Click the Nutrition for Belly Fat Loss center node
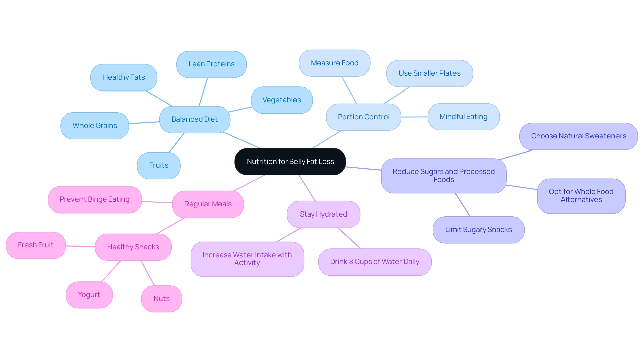The height and width of the screenshot is (363, 644). pos(290,161)
